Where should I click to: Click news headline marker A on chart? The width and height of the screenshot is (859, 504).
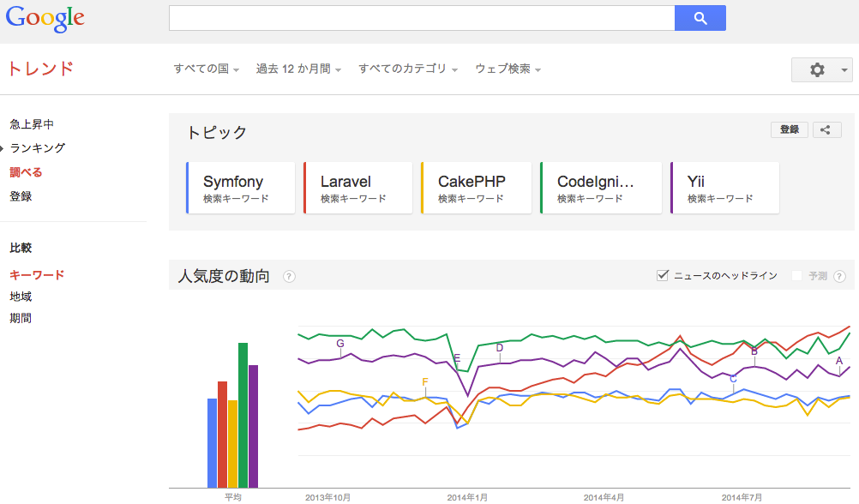click(838, 361)
